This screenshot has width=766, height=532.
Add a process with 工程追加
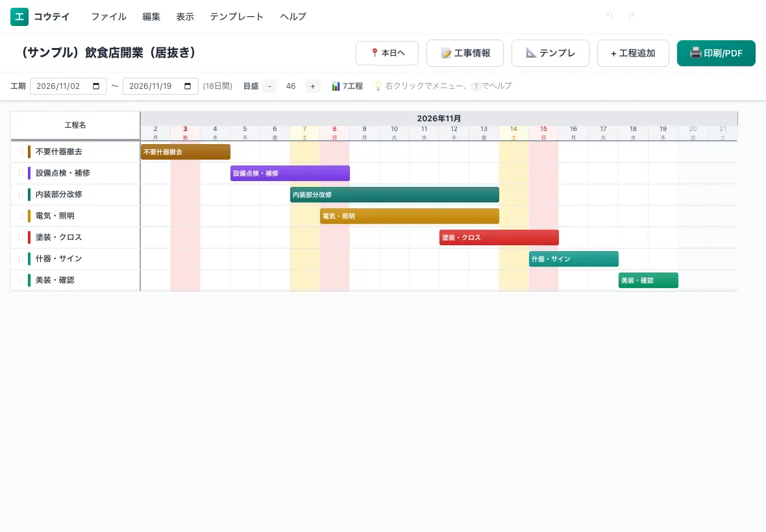pos(633,53)
